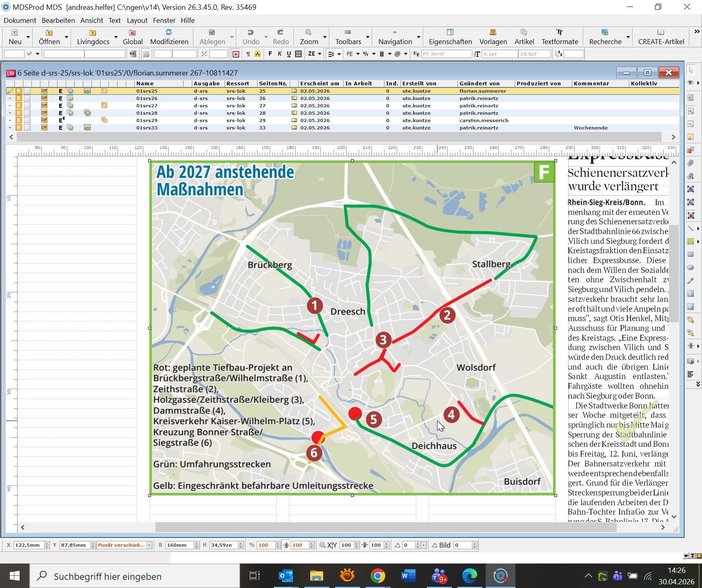702x588 pixels.
Task: Click the large T font size icon
Action: (x=477, y=54)
